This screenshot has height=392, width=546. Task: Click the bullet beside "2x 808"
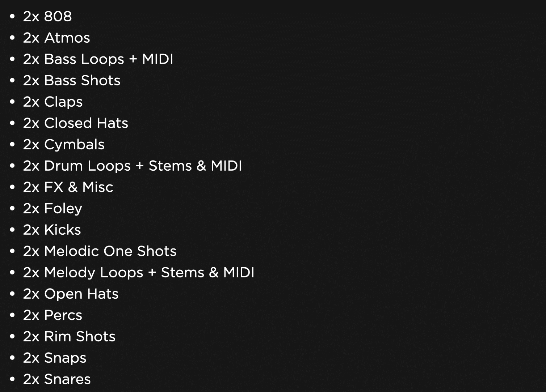click(x=13, y=16)
